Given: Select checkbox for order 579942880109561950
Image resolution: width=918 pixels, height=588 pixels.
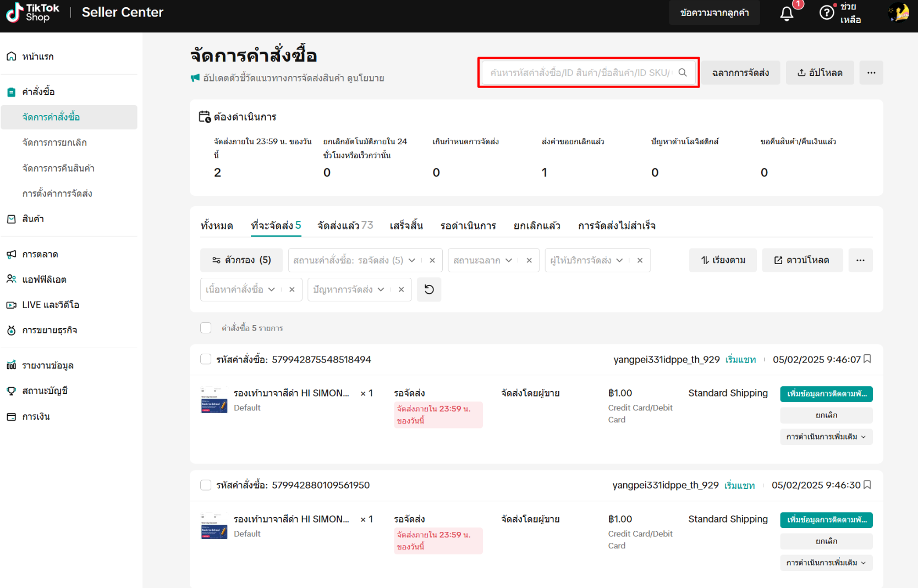Looking at the screenshot, I should (206, 485).
